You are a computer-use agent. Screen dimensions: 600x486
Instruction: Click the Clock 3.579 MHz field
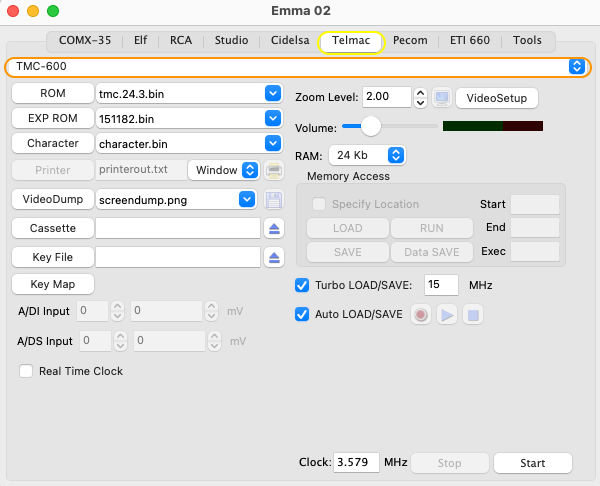pyautogui.click(x=356, y=462)
